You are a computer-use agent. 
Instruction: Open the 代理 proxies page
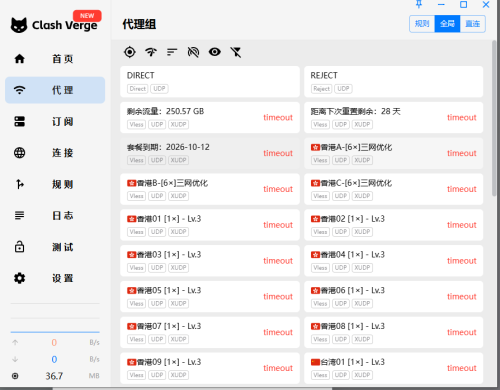(55, 90)
